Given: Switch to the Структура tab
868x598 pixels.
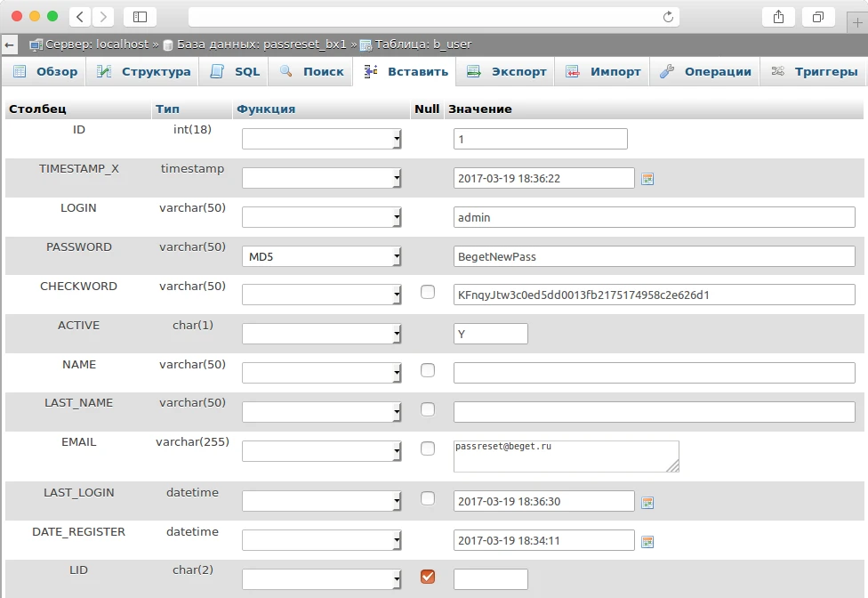Looking at the screenshot, I should click(145, 72).
